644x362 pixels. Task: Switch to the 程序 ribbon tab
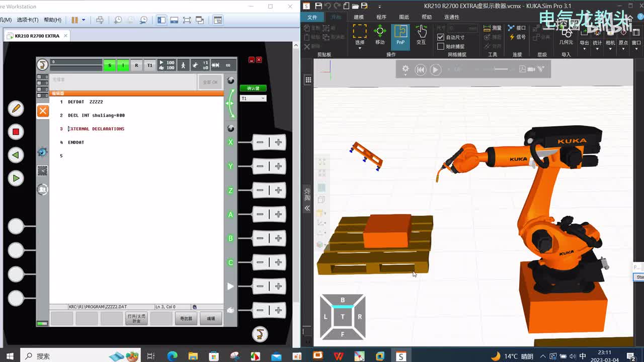381,17
